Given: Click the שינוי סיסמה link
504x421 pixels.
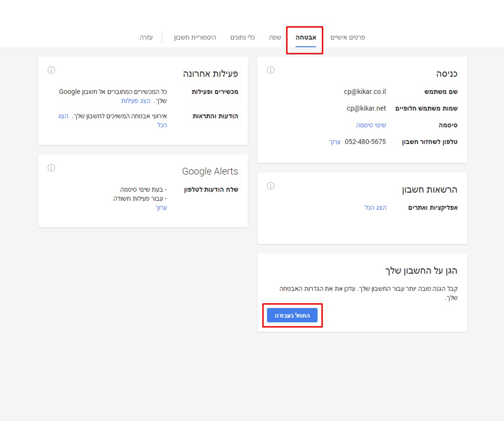Looking at the screenshot, I should click(x=371, y=125).
